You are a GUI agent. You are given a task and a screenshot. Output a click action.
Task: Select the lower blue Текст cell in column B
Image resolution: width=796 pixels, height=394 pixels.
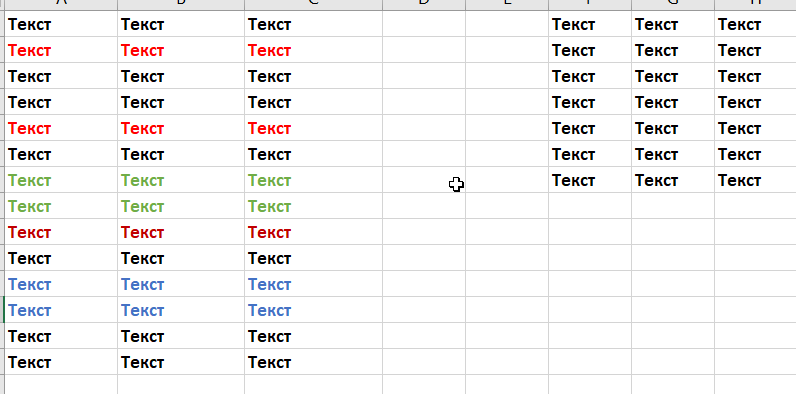point(181,310)
